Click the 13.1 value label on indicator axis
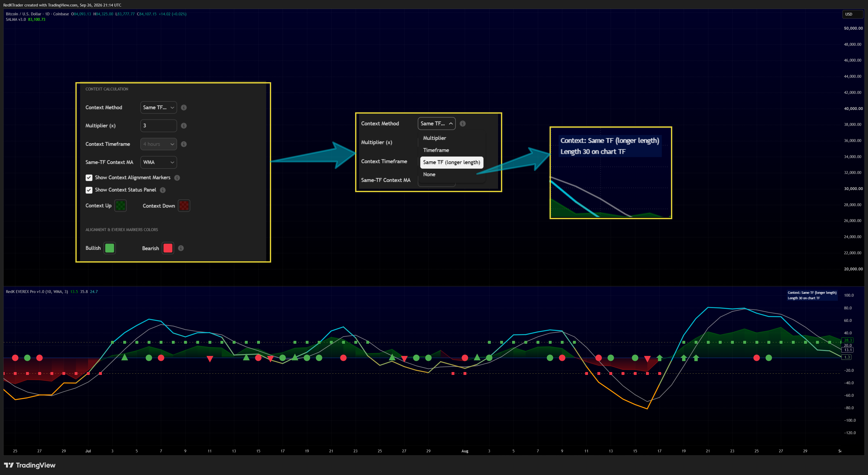The width and height of the screenshot is (868, 475). click(x=848, y=350)
